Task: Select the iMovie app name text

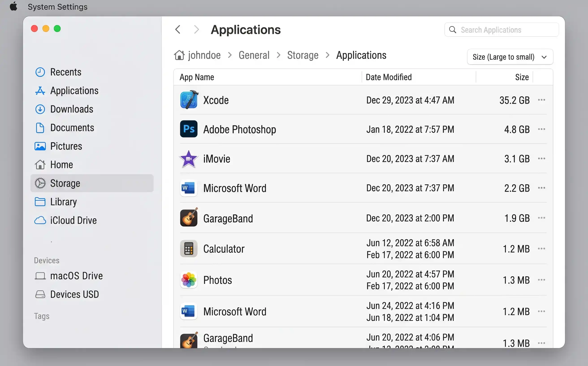Action: (x=217, y=159)
